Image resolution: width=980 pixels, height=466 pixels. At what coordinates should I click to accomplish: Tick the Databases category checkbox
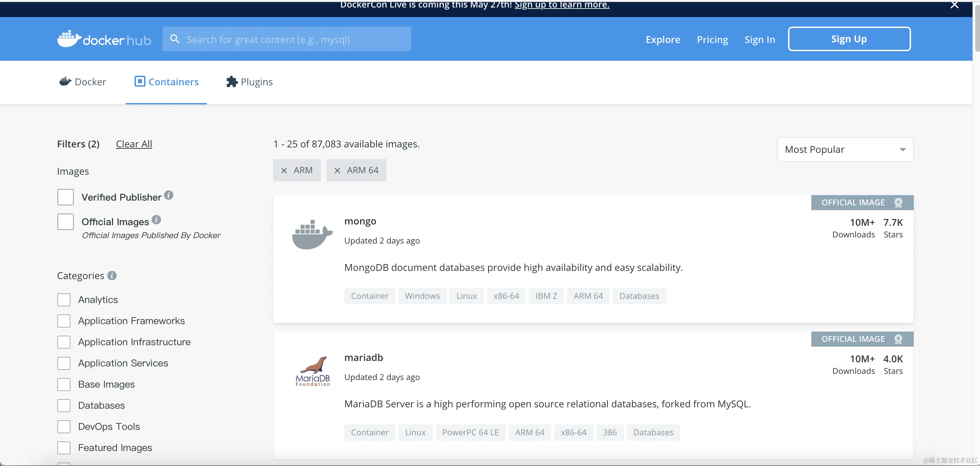(x=64, y=406)
